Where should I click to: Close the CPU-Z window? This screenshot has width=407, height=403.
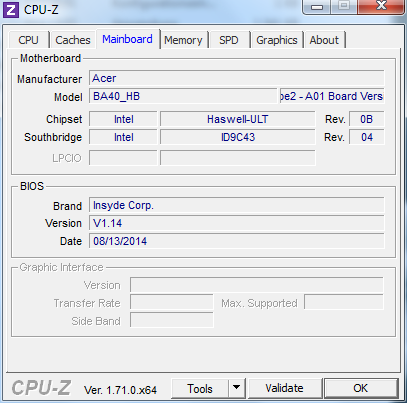coord(381,6)
